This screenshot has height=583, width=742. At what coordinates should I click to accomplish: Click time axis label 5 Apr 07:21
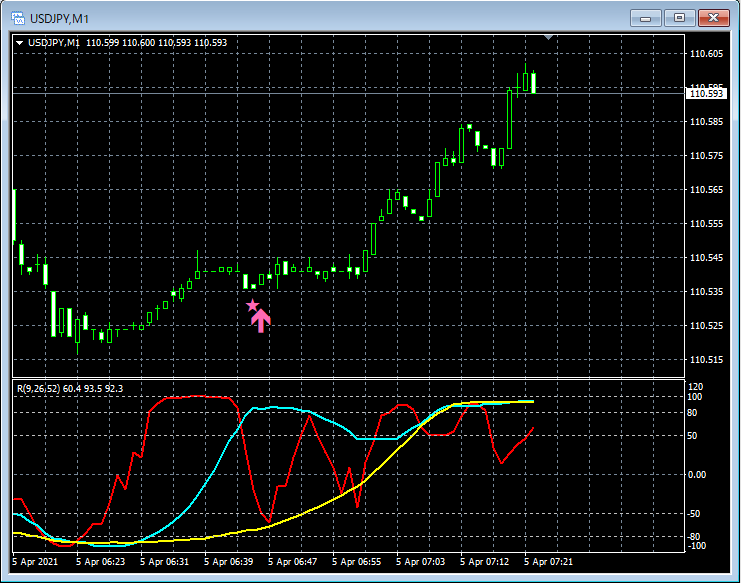[549, 562]
